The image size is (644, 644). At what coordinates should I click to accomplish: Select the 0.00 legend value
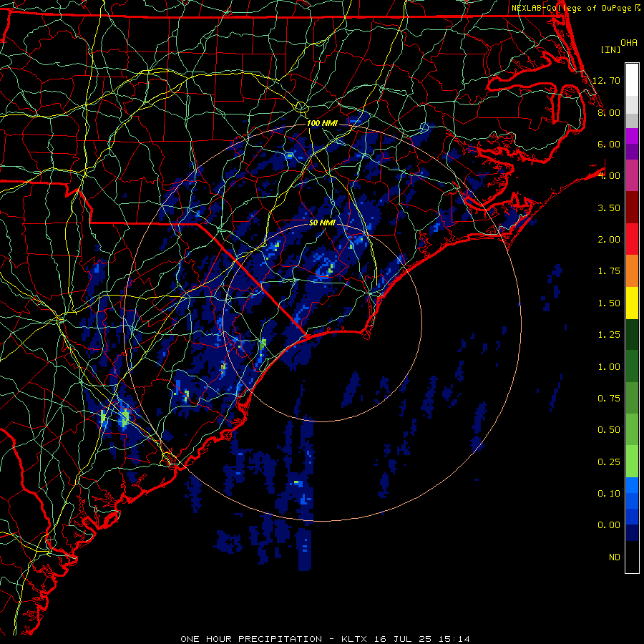pyautogui.click(x=609, y=525)
